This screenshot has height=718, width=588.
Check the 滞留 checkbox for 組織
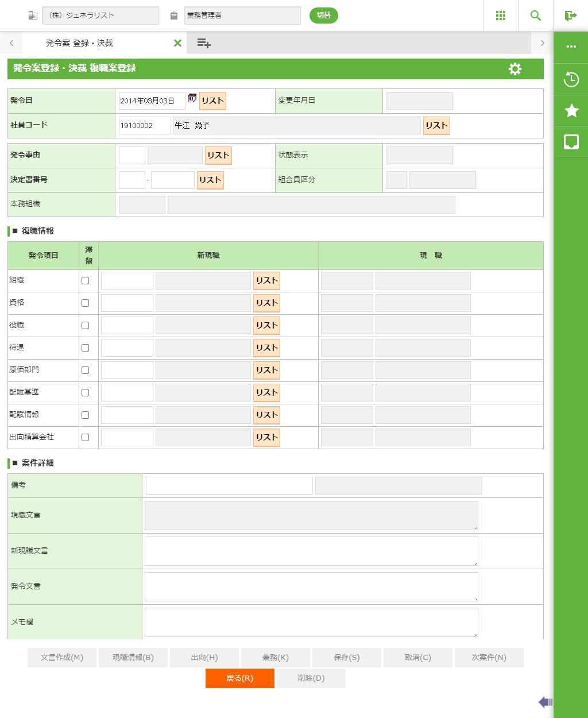tap(85, 281)
